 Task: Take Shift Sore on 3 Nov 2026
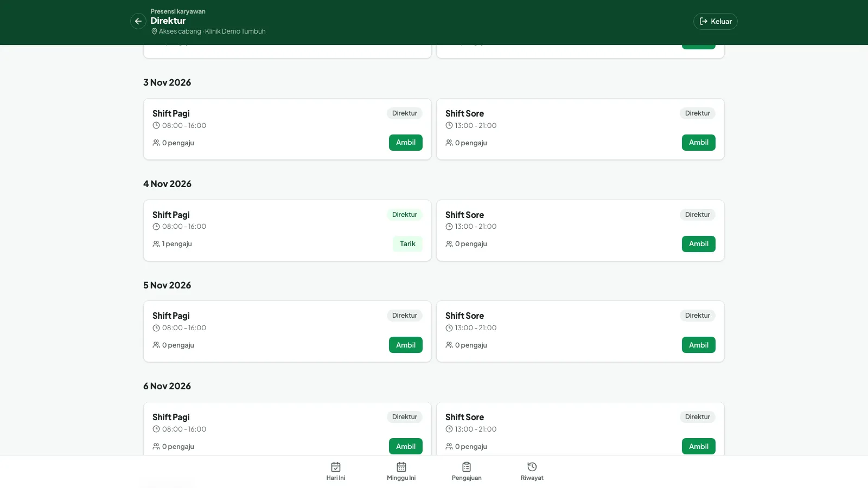(x=699, y=143)
